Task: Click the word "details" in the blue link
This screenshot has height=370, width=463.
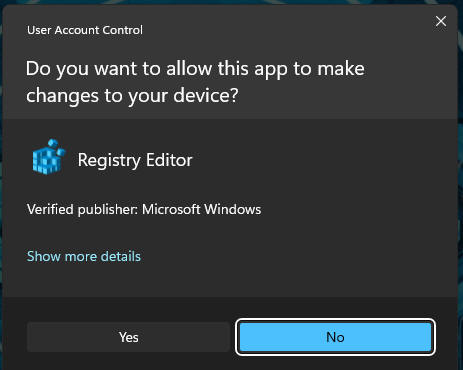Action: (121, 256)
